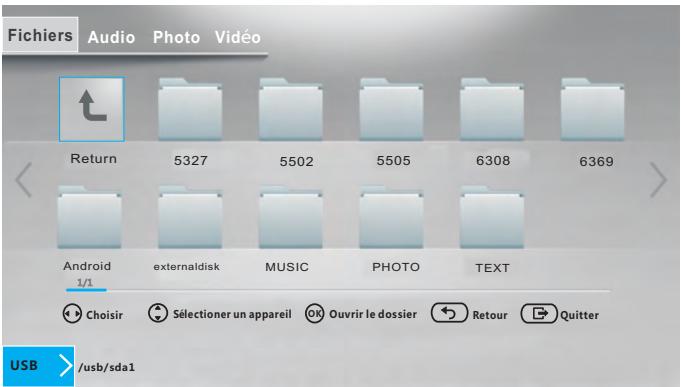
Task: Click the blue page progress indicator
Action: [x=86, y=290]
